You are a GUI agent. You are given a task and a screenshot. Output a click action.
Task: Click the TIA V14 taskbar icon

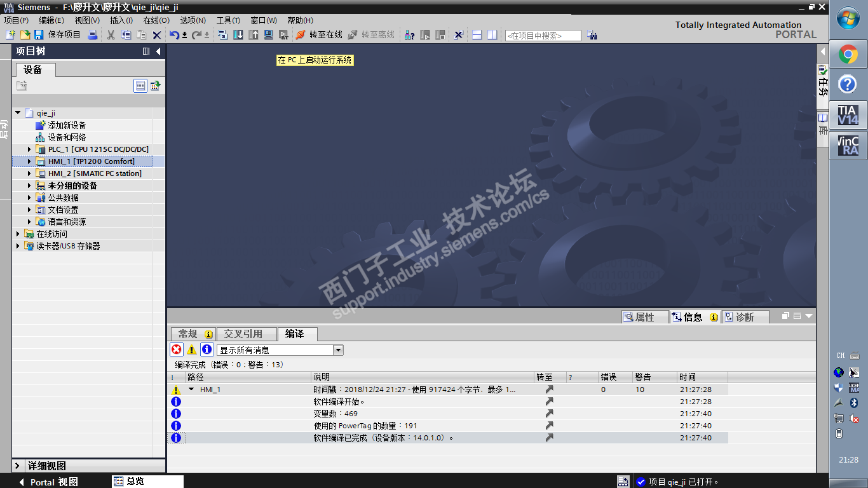point(848,116)
